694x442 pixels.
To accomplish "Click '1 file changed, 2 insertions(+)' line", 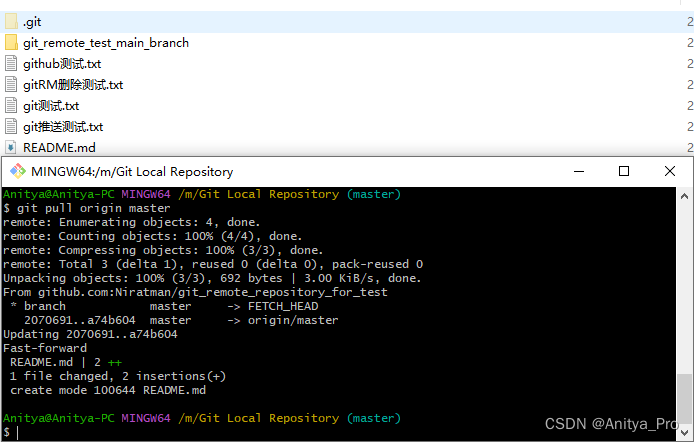I will tap(118, 376).
